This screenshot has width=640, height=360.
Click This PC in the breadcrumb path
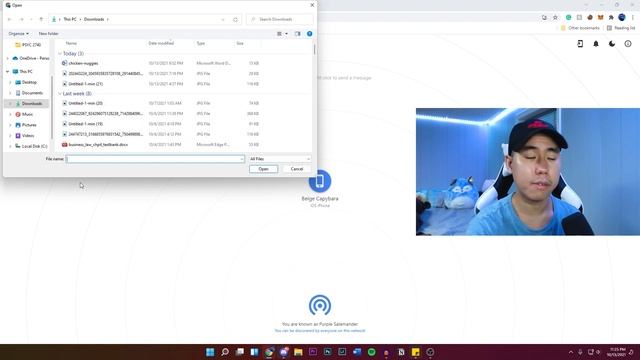[70, 19]
